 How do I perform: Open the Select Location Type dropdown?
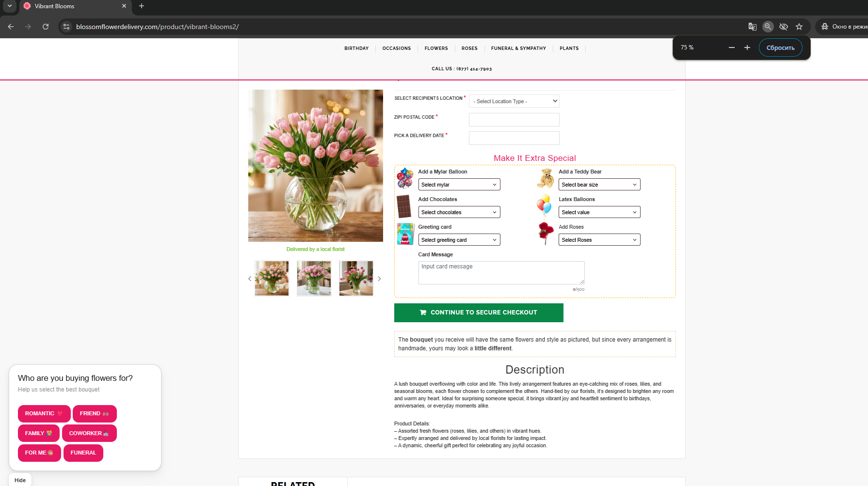(514, 101)
